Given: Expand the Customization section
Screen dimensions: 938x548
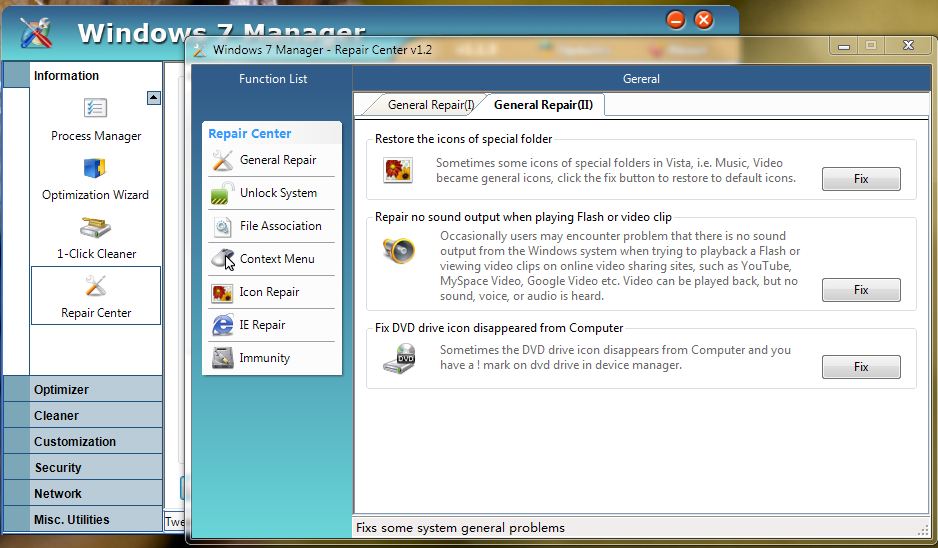Looking at the screenshot, I should [83, 442].
